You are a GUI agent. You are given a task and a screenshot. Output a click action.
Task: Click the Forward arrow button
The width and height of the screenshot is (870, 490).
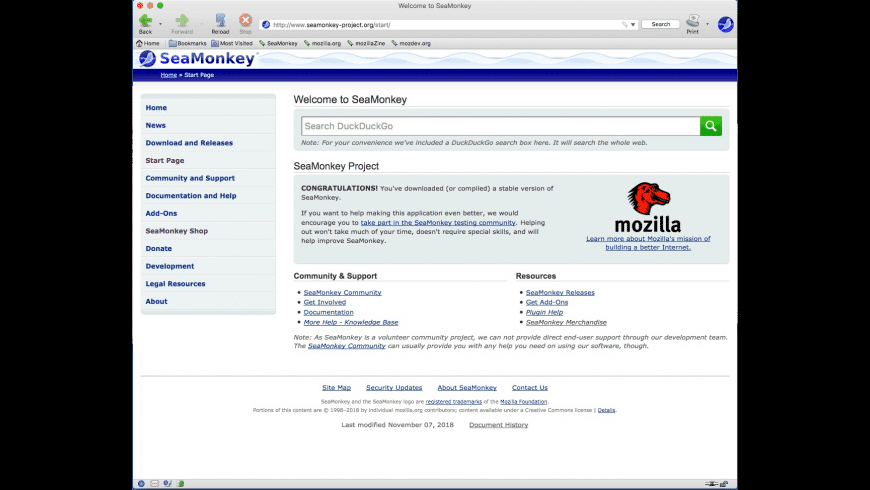click(182, 24)
